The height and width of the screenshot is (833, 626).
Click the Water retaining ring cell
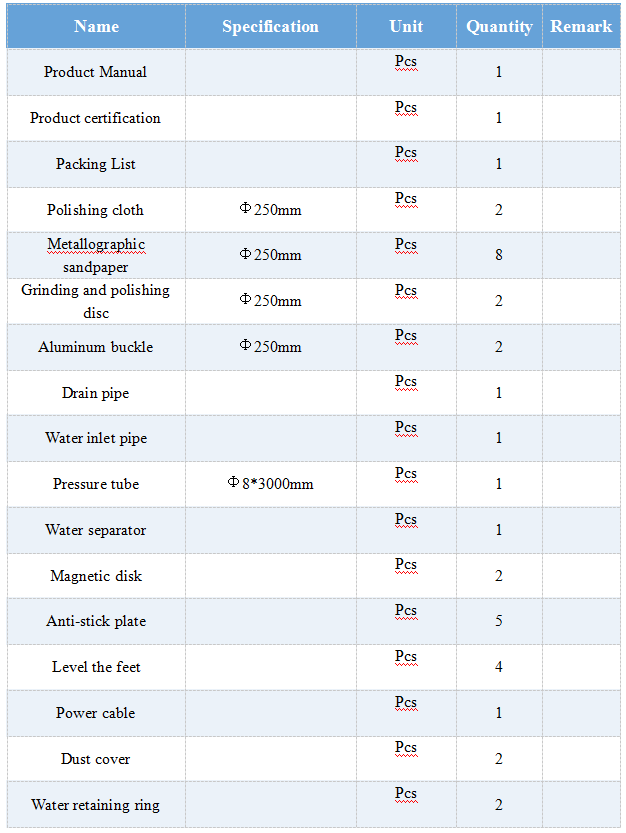pos(96,805)
